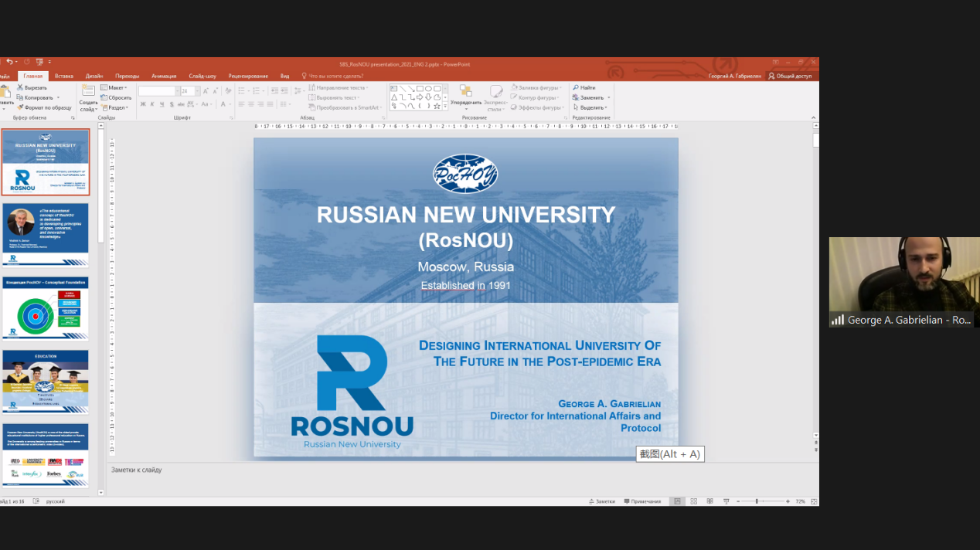Click Convert to SmartArt (Преобразовать в SmartArt)
Viewport: 980px width, 550px height.
pyautogui.click(x=345, y=107)
